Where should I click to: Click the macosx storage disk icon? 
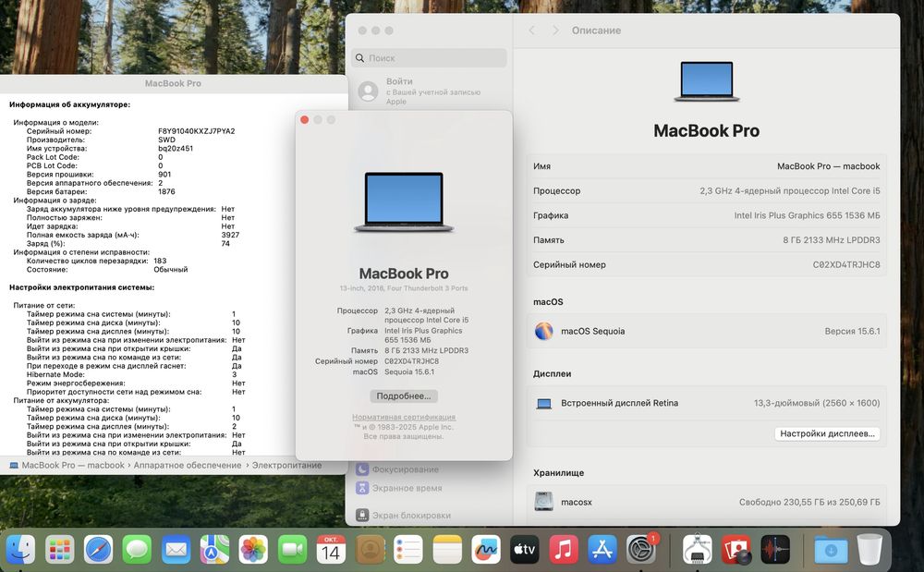[x=544, y=502]
